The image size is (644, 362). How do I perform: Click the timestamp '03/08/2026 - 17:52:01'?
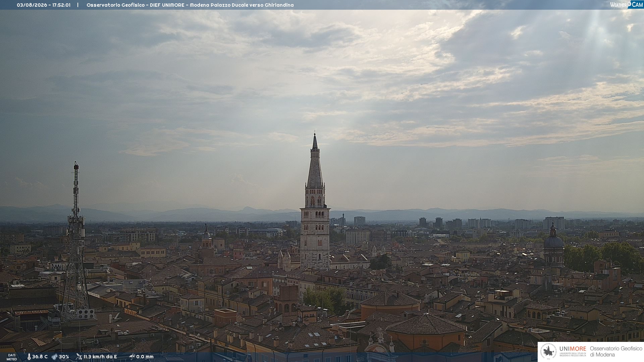(x=44, y=5)
